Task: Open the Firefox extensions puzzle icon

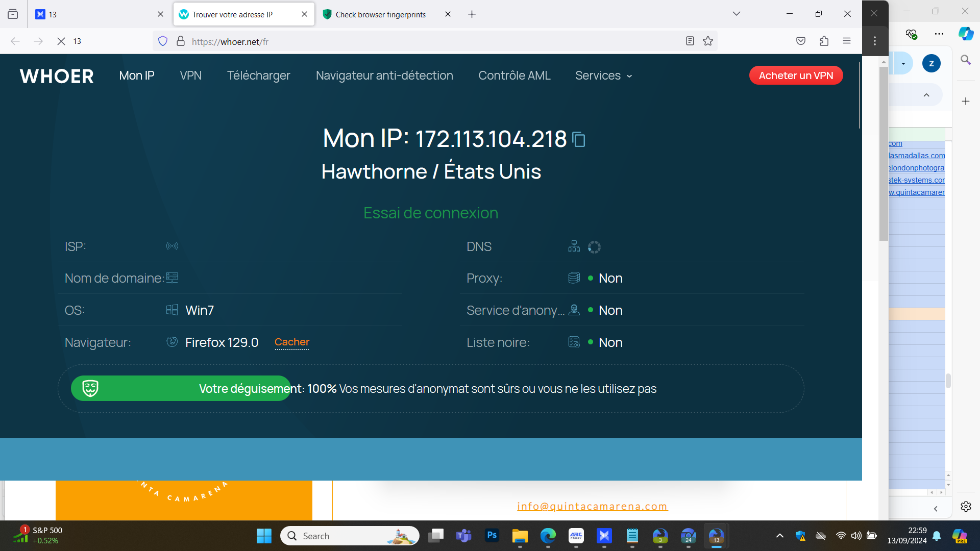Action: 824,41
